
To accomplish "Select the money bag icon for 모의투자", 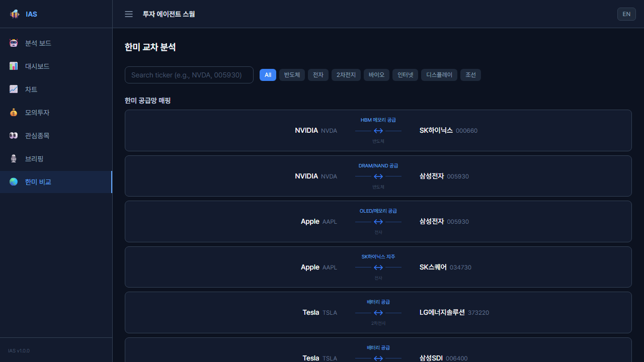I will 13,112.
